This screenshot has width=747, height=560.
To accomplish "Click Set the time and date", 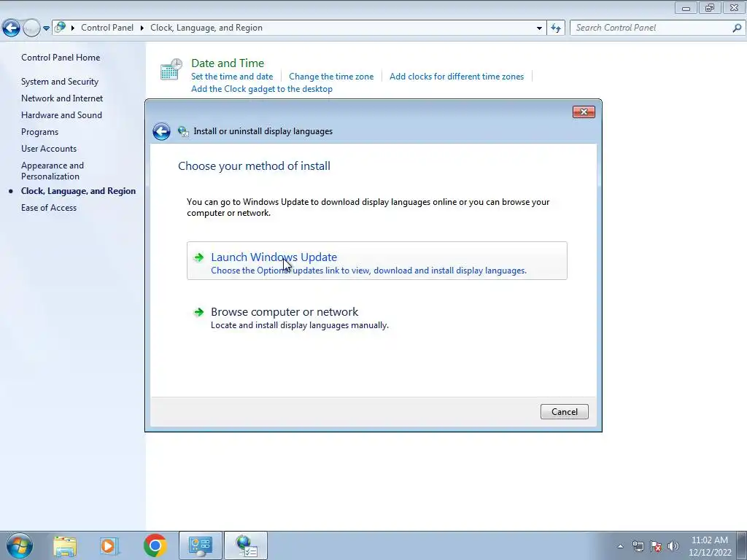I will pos(232,76).
